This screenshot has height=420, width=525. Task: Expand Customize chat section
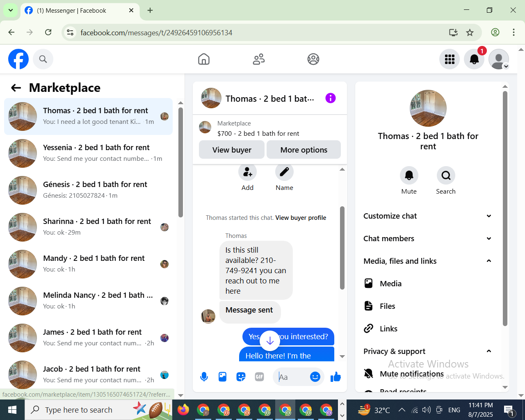pyautogui.click(x=427, y=216)
